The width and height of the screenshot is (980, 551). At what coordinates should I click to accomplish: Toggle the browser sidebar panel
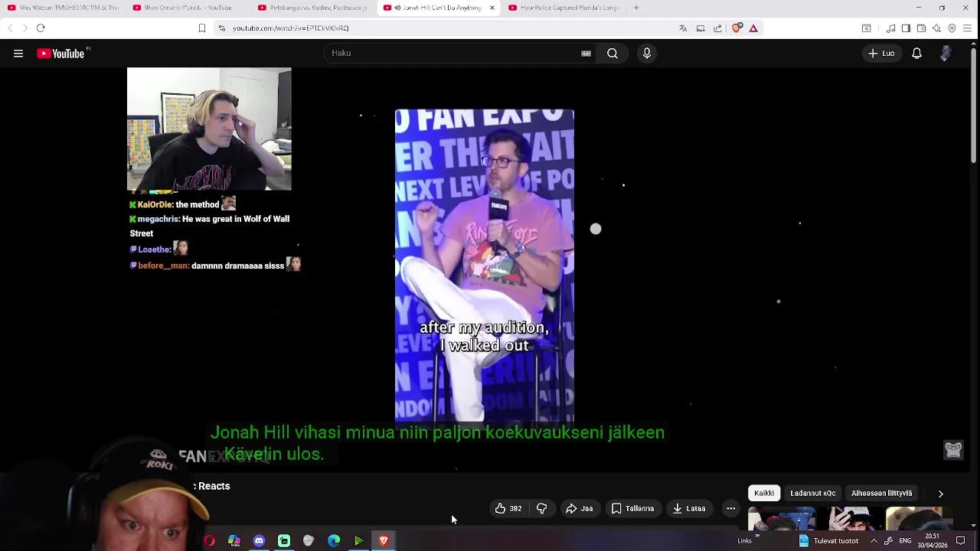(906, 28)
